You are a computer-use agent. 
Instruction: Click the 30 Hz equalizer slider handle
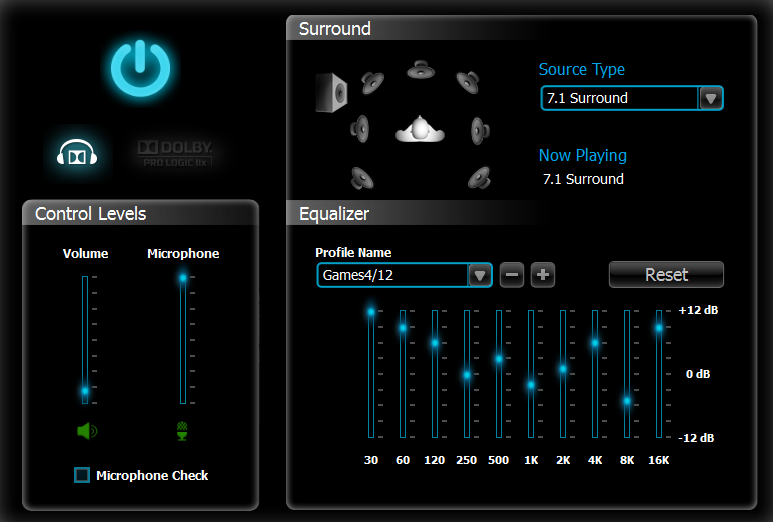371,312
